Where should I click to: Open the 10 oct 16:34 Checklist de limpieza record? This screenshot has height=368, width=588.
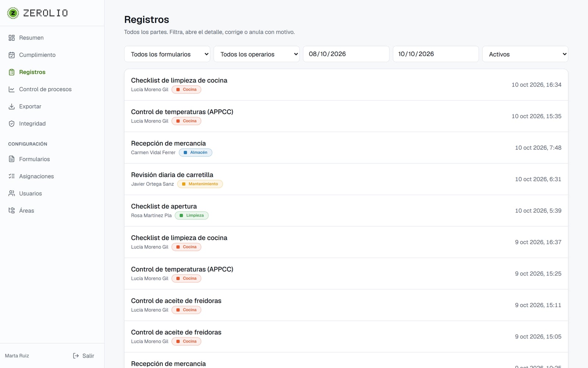(x=346, y=85)
